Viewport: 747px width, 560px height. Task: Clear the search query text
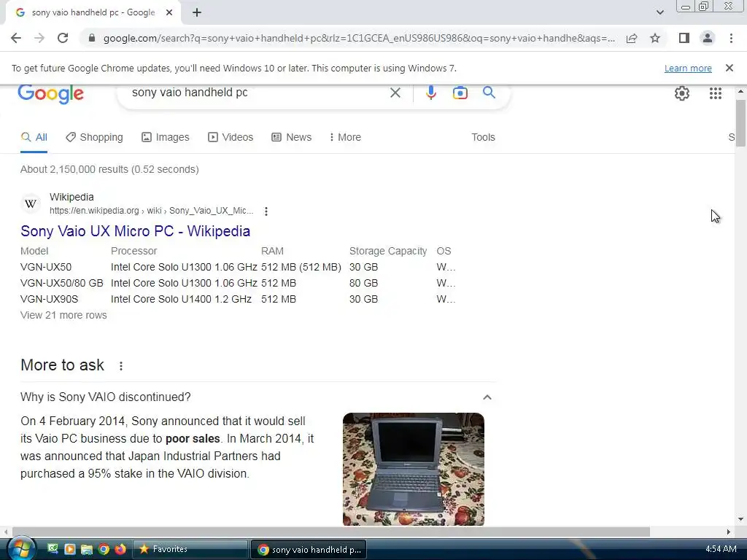tap(395, 93)
